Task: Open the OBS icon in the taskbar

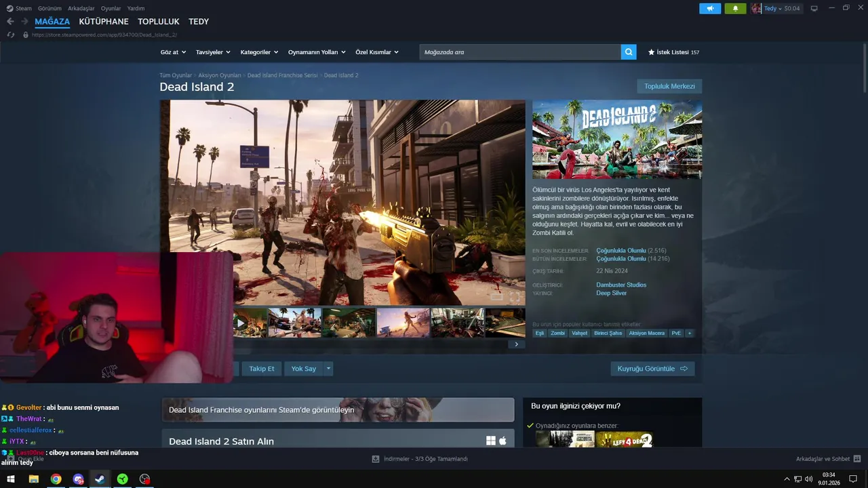Action: click(144, 479)
